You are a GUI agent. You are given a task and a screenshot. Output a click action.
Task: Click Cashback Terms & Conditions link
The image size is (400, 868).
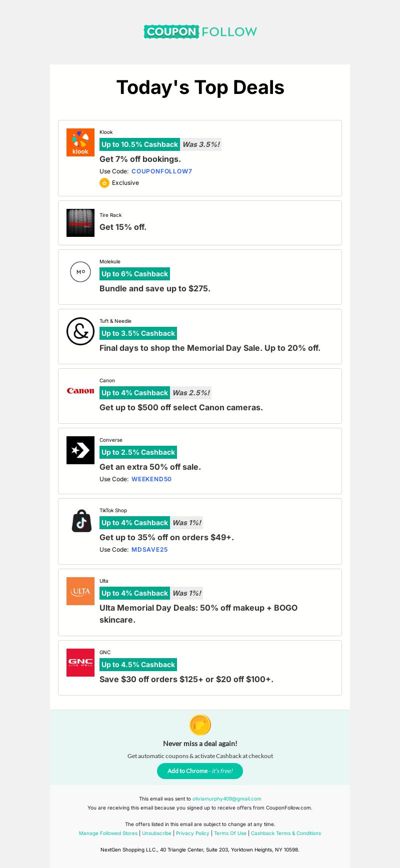286,834
